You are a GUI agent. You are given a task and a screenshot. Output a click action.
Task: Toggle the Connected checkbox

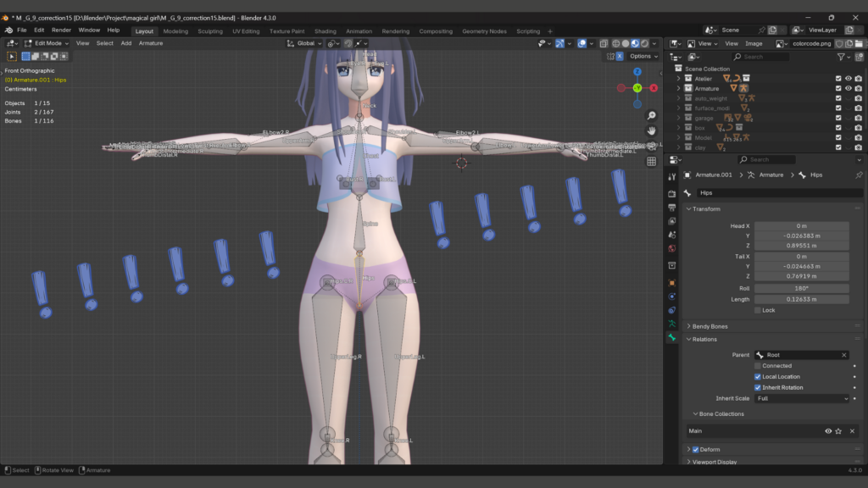(x=758, y=366)
